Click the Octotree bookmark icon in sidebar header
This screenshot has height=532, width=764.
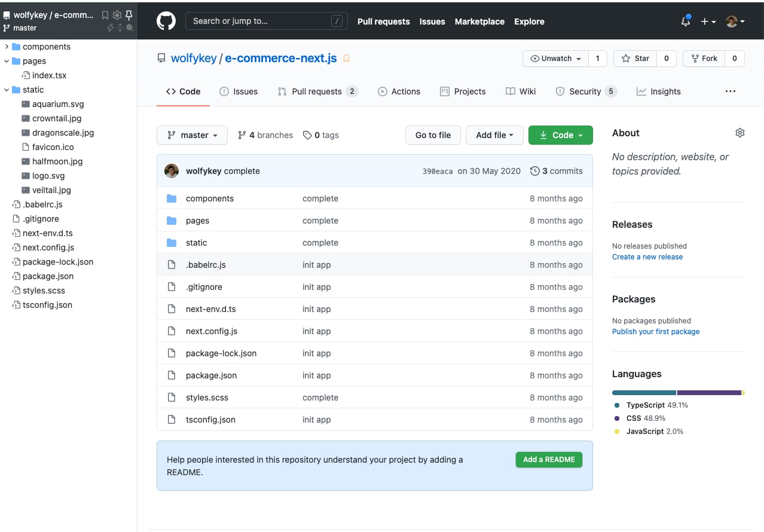pyautogui.click(x=105, y=15)
